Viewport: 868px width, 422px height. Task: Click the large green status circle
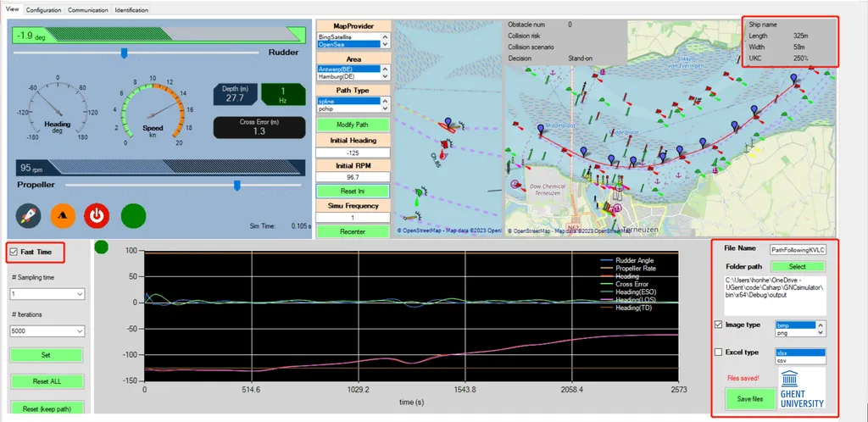tap(134, 215)
